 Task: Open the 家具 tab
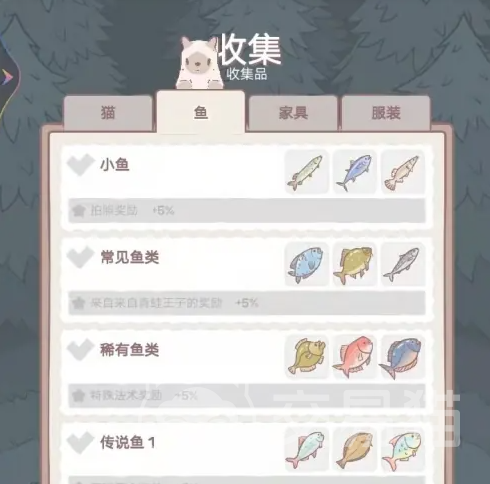coord(293,113)
